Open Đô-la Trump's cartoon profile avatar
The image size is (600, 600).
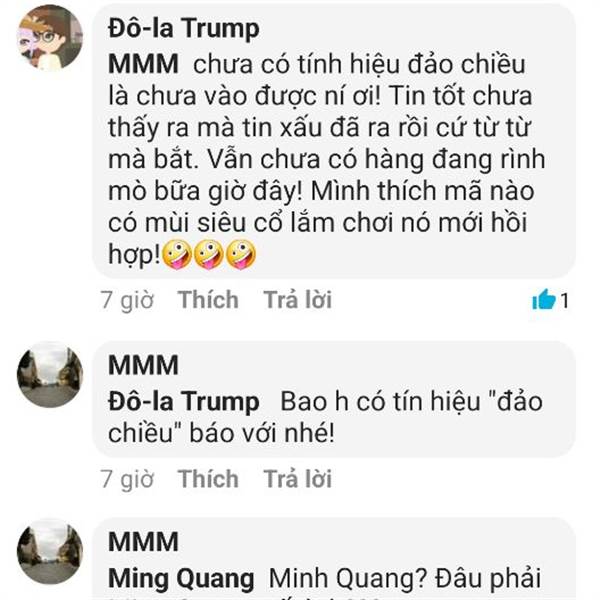click(50, 38)
